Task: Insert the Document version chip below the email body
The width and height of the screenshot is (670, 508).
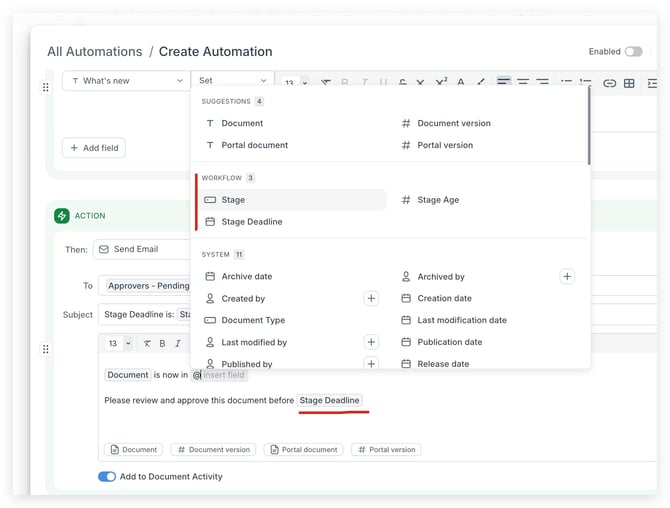Action: 213,449
